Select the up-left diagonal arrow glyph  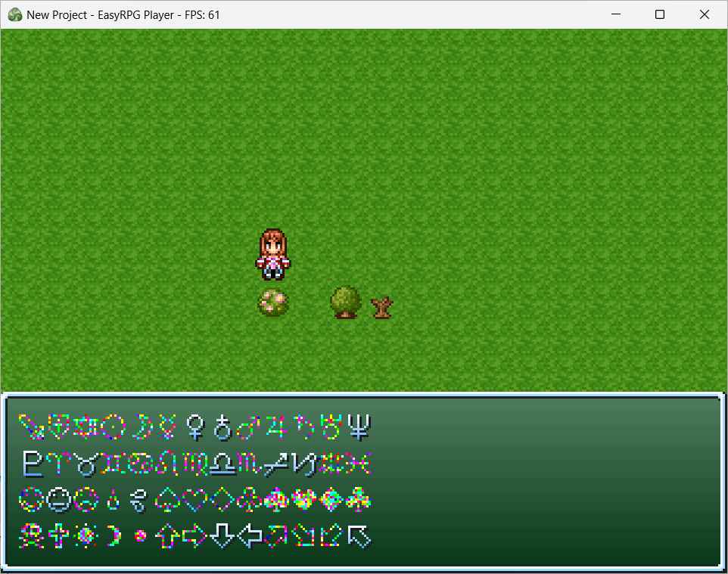pos(359,535)
